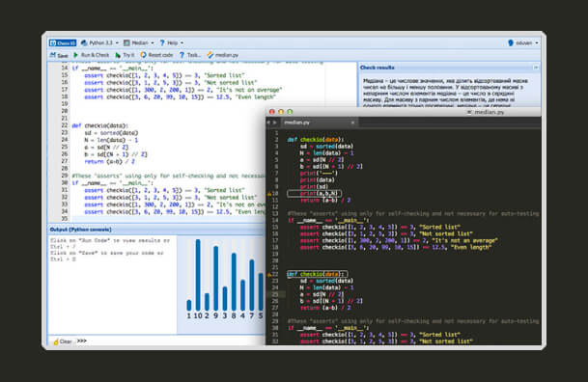Viewport: 588px width, 382px height.
Task: Expand the Help dropdown arrow
Action: 182,43
